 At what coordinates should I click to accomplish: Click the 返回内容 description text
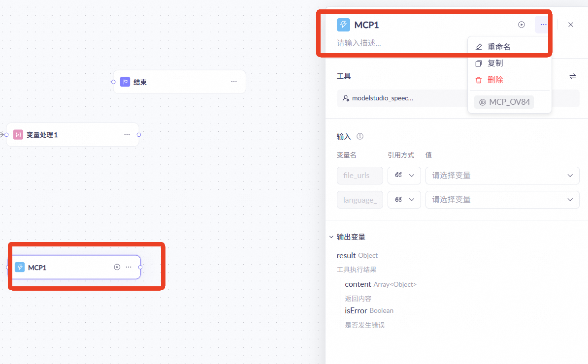coord(358,299)
